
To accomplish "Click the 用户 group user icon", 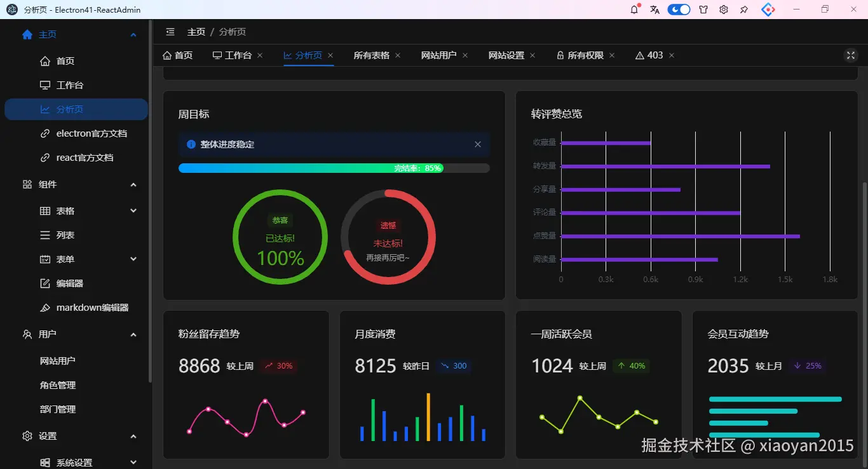I will pos(27,334).
